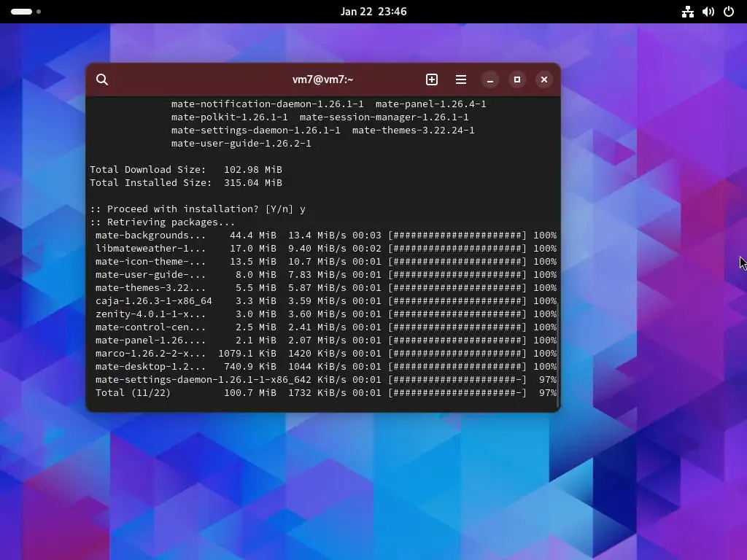
Task: Click the 13.4 MiB/s speed value
Action: (317, 236)
